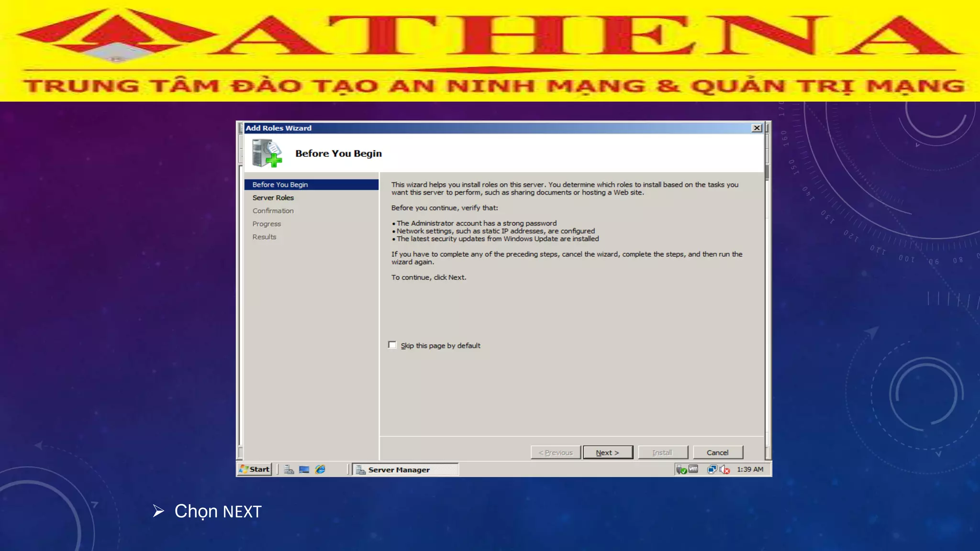
Task: Cancel the Add Roles Wizard
Action: coord(718,452)
